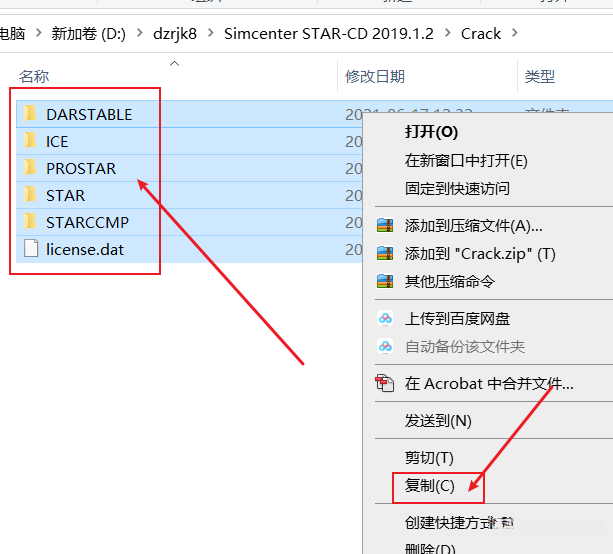The image size is (613, 554).
Task: Choose 固定到快速访问 in context menu
Action: pyautogui.click(x=457, y=188)
